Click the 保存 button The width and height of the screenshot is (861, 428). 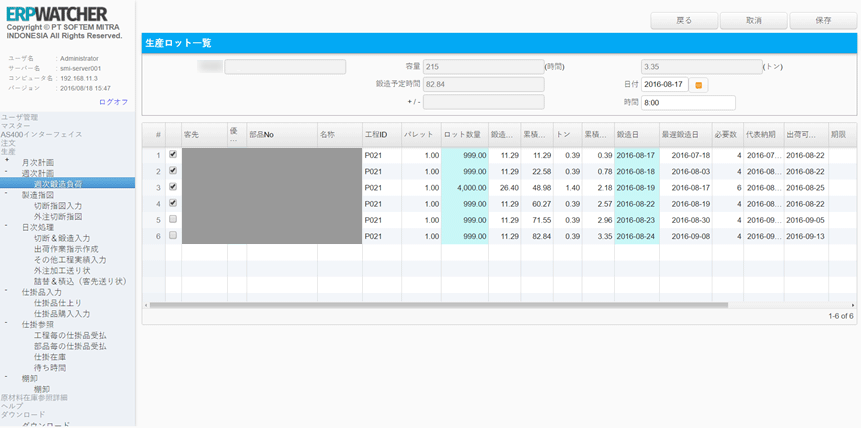coord(823,21)
